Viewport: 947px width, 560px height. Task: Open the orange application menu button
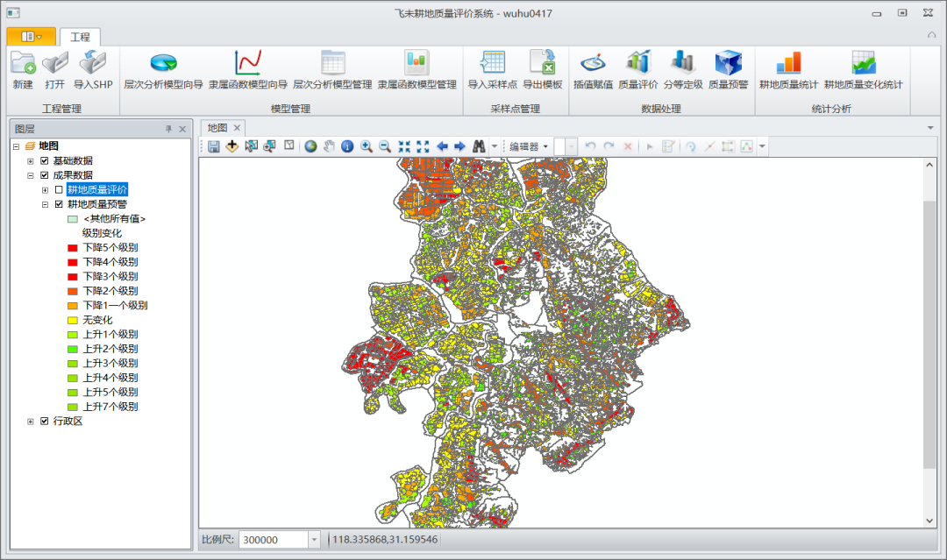click(32, 37)
